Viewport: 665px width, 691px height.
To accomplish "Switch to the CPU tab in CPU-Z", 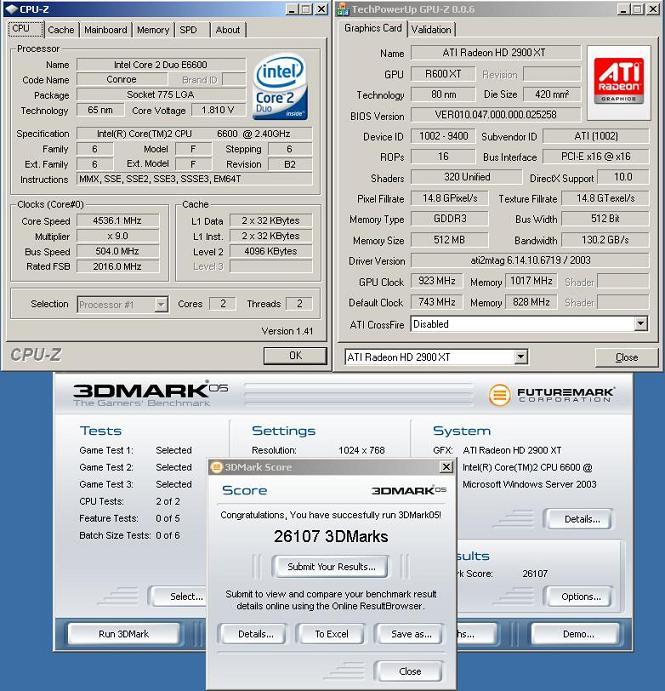I will tap(26, 29).
